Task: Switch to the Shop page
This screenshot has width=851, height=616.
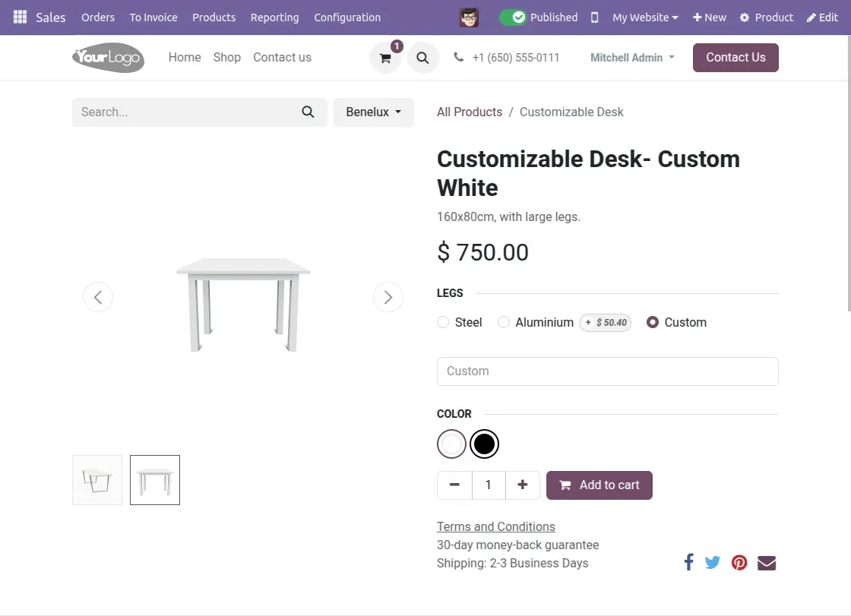Action: 226,57
